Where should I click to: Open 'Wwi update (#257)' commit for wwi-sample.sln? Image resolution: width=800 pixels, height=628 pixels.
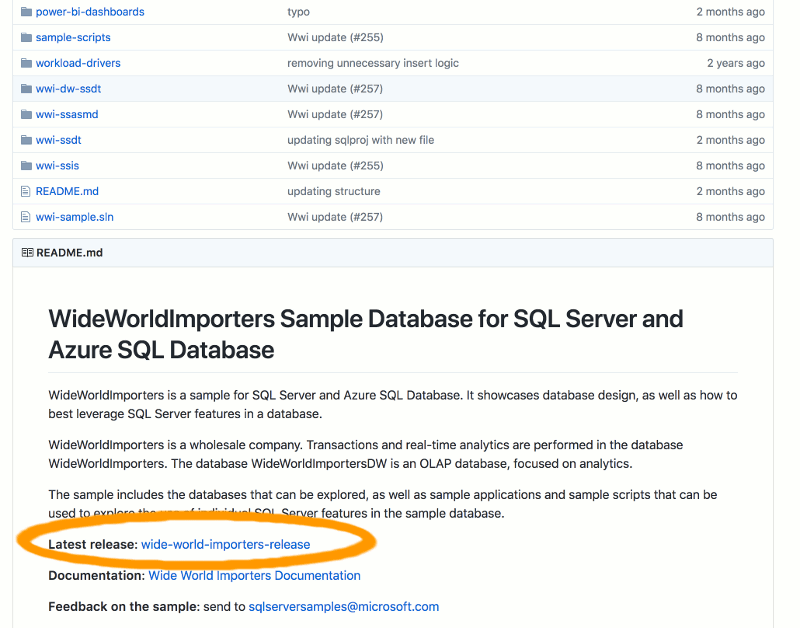click(x=335, y=217)
